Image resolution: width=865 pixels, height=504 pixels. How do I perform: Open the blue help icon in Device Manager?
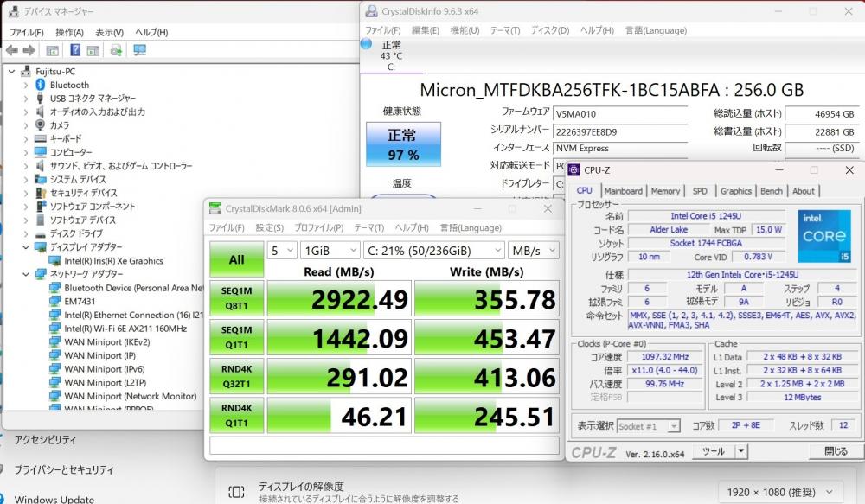(75, 51)
